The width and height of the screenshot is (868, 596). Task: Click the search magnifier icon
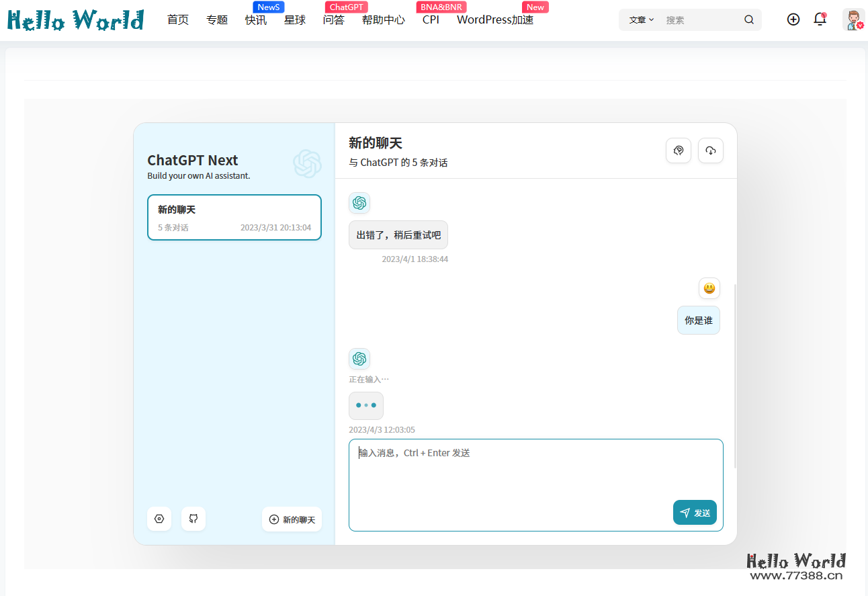click(x=748, y=19)
